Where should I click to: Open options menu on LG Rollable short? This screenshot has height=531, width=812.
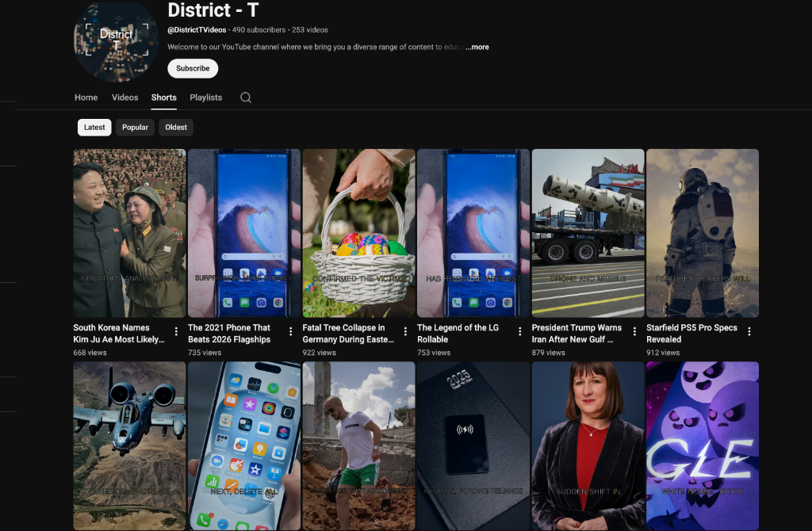[521, 330]
